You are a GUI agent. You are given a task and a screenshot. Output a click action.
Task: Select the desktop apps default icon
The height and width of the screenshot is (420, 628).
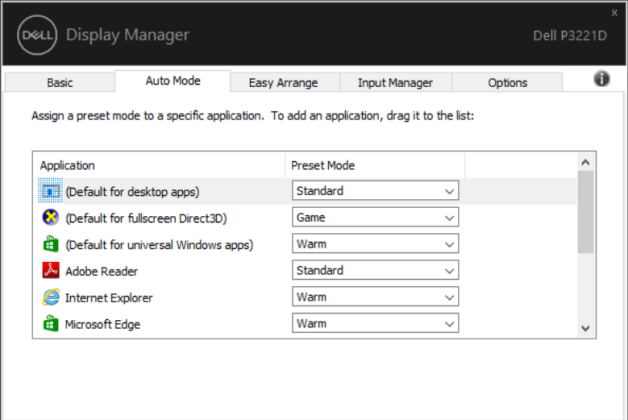[x=50, y=191]
